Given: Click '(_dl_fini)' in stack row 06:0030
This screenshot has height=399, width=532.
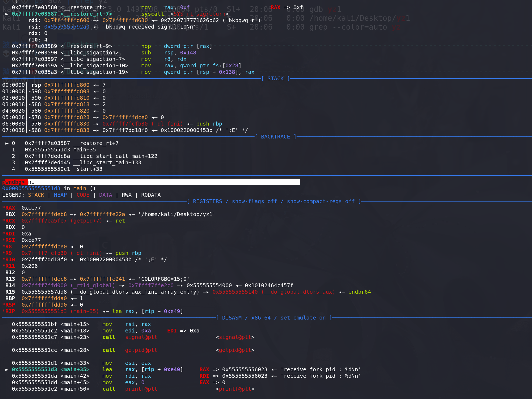Looking at the screenshot, I should (167, 124).
